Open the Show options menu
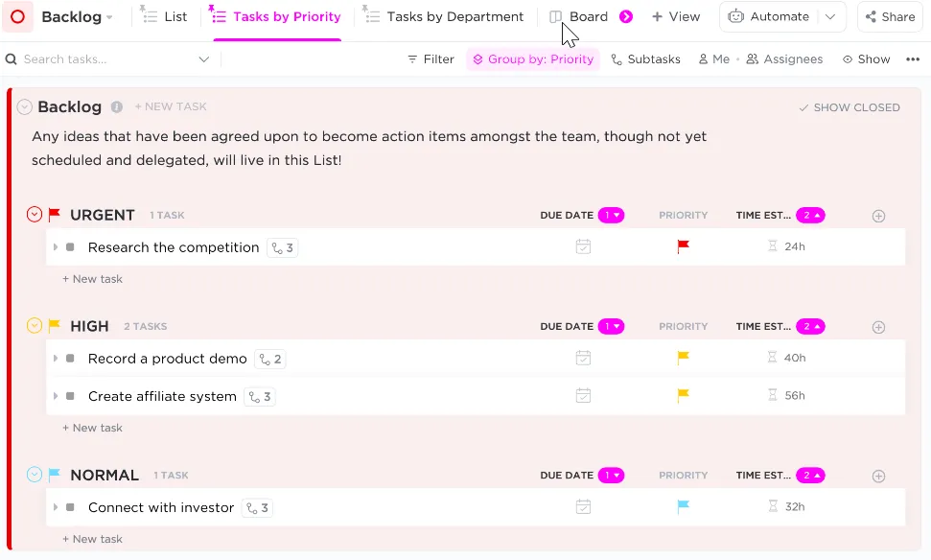This screenshot has height=560, width=931. pyautogui.click(x=867, y=58)
